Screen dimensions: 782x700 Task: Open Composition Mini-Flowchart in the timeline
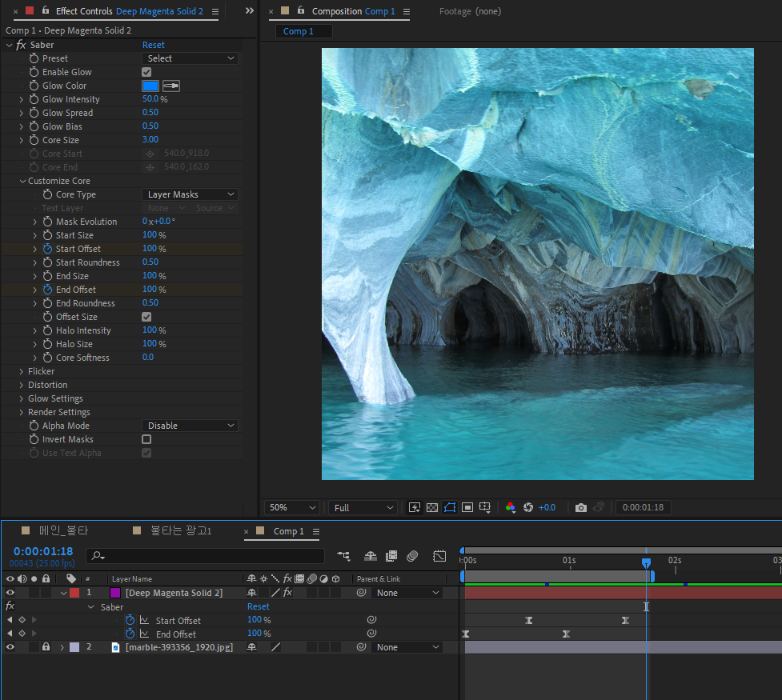pos(344,555)
